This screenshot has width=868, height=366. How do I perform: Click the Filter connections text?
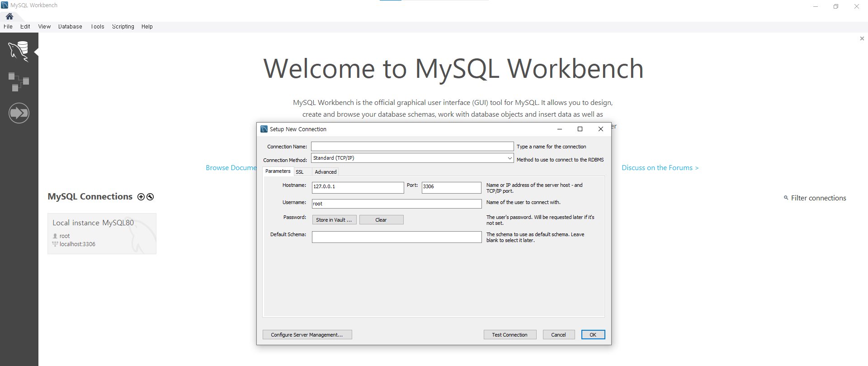point(818,198)
